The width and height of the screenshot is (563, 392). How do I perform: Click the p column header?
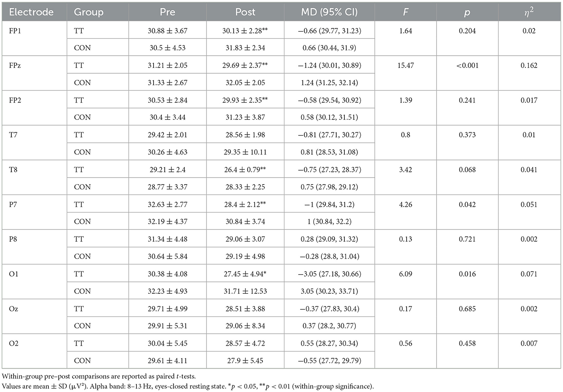[x=467, y=12]
